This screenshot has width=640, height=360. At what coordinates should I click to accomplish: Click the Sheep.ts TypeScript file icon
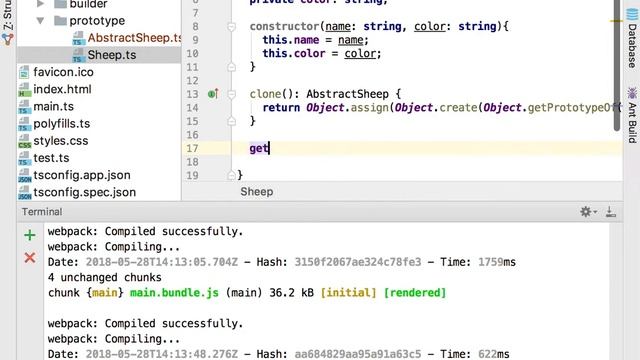78,56
